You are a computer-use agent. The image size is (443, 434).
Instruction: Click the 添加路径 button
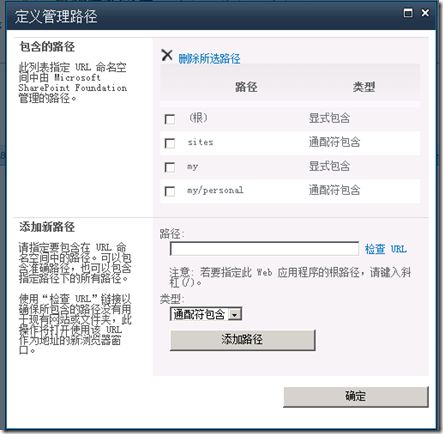point(242,340)
